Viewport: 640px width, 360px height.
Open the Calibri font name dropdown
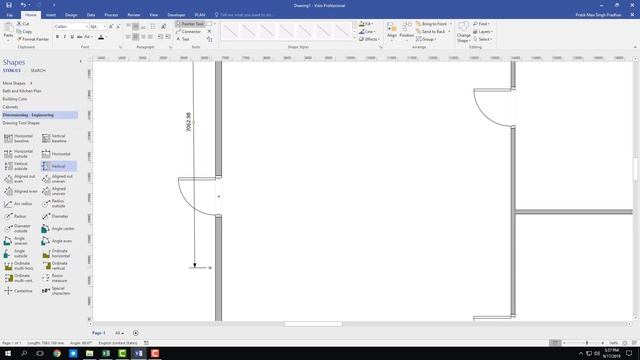pos(87,27)
